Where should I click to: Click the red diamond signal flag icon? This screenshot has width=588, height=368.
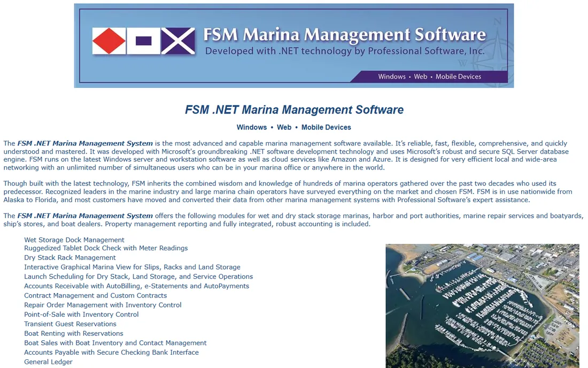(x=109, y=41)
